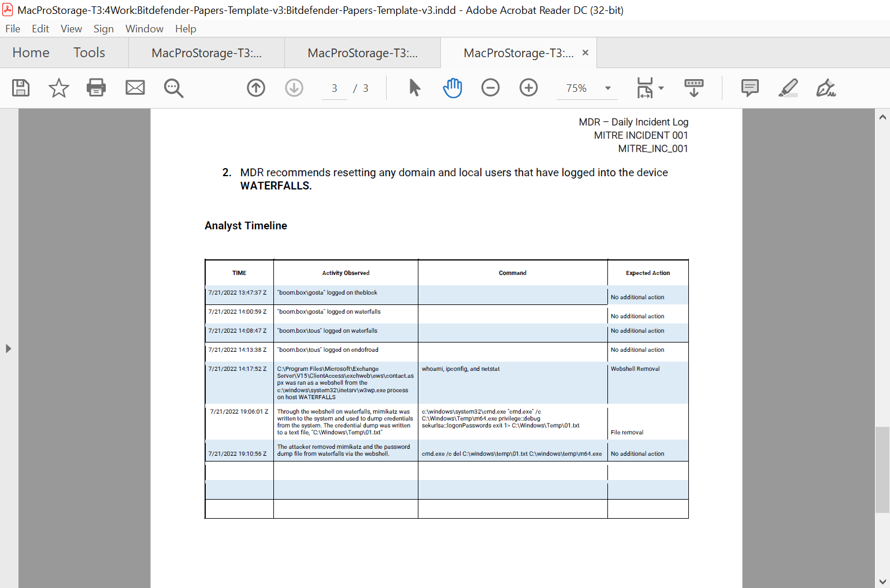The height and width of the screenshot is (588, 890).
Task: Go to next page arrow
Action: tap(294, 88)
